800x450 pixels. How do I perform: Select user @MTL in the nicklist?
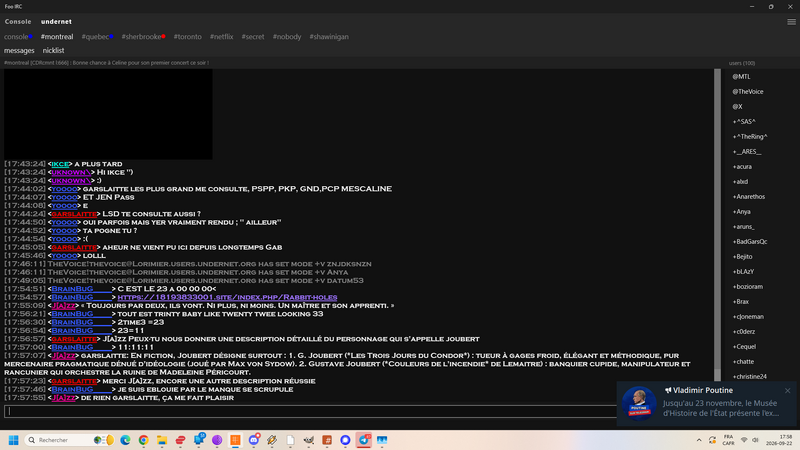click(x=741, y=77)
